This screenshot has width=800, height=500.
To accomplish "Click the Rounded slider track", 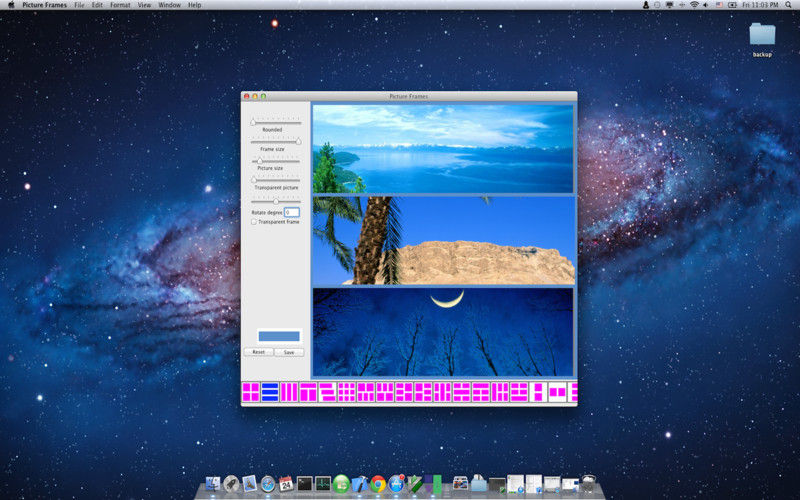I will pyautogui.click(x=276, y=122).
